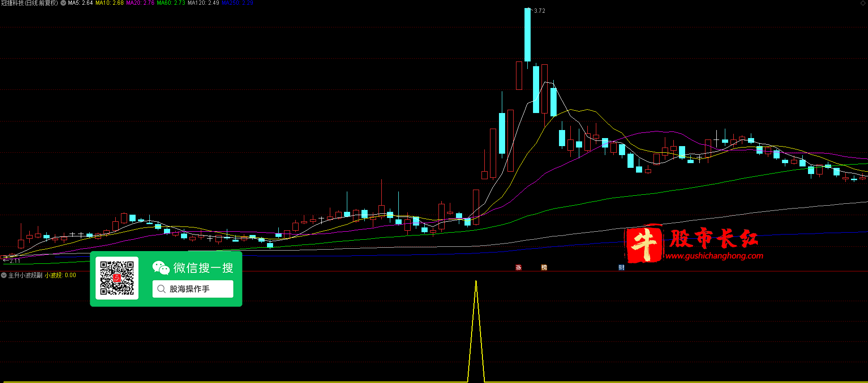Click the 2.11 low price label
868x383 pixels.
pos(15,261)
